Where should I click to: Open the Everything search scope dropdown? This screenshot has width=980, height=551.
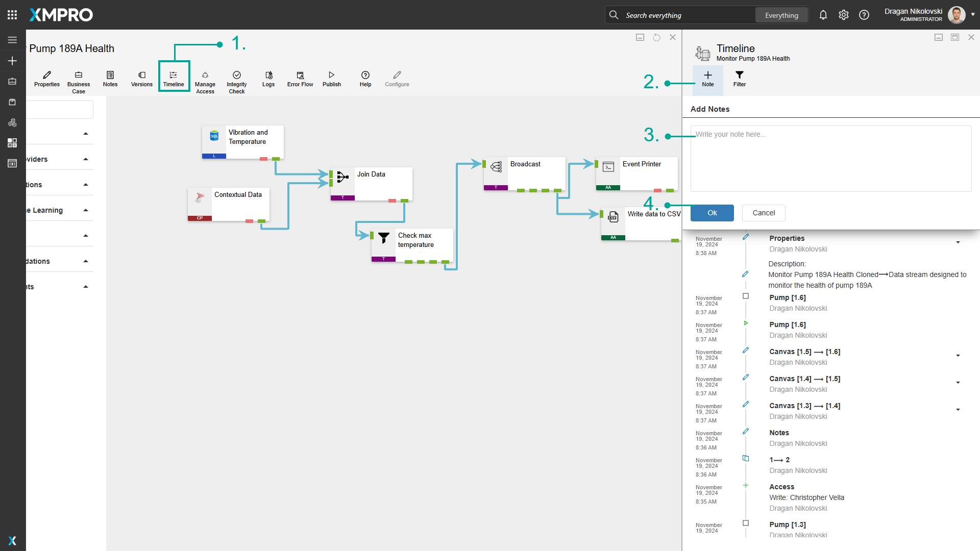coord(781,15)
